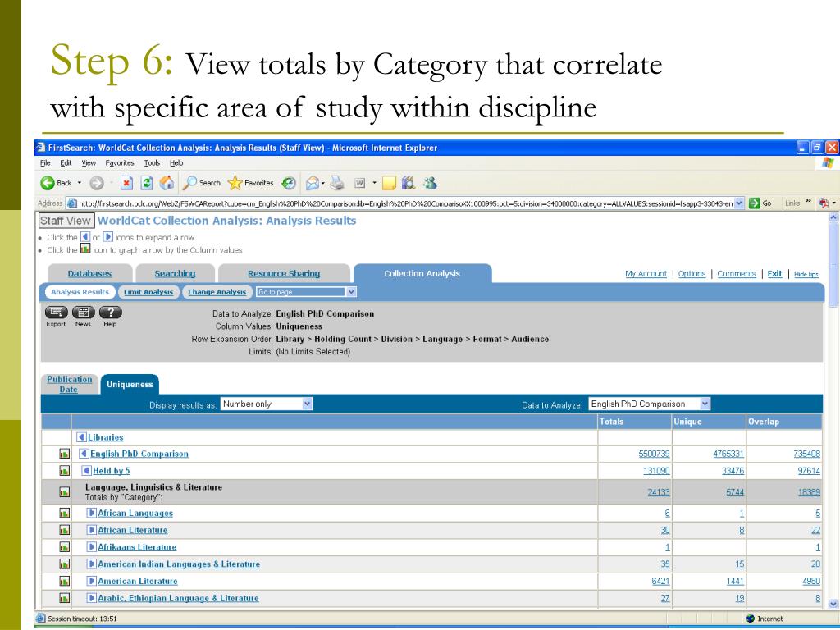Open American Literature total 6421
Image resolution: width=840 pixels, height=630 pixels.
pos(660,582)
